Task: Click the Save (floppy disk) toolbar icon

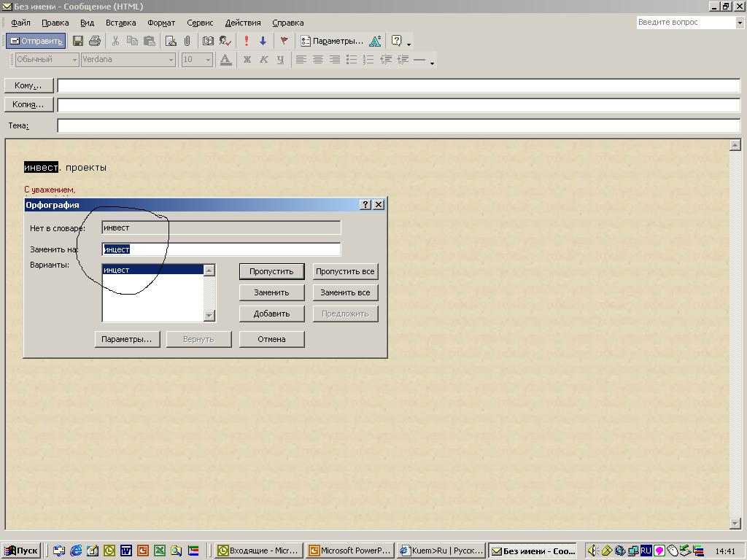Action: tap(78, 42)
